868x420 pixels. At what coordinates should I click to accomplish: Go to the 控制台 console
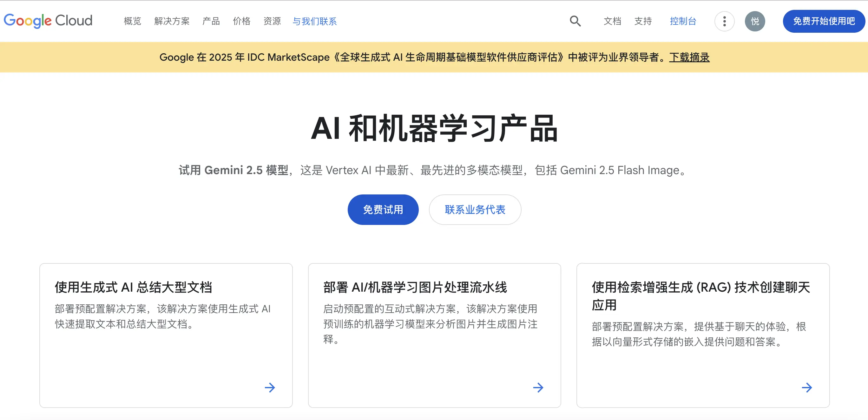[x=683, y=21]
